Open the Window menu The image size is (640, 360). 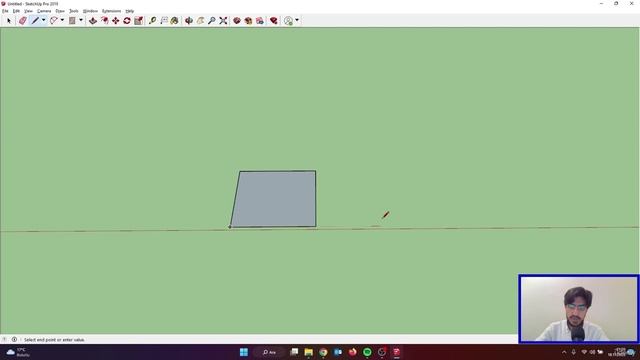tap(90, 11)
